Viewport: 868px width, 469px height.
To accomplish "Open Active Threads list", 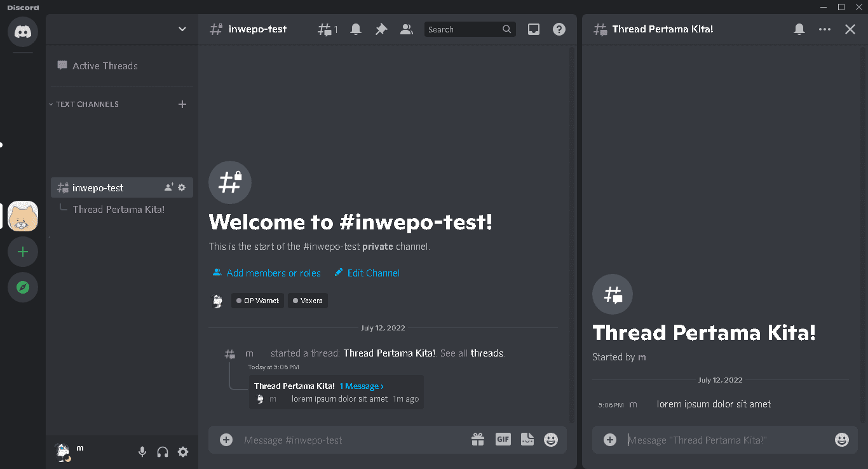I will (x=122, y=65).
